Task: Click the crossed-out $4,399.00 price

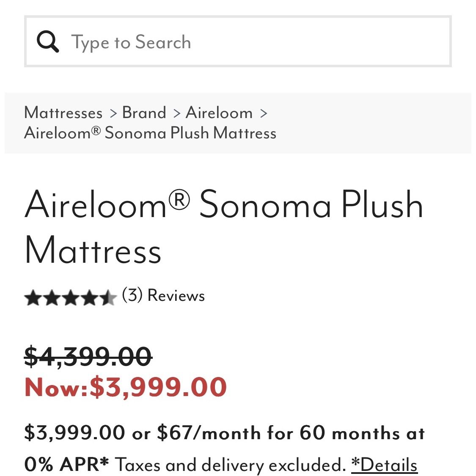Action: point(88,357)
